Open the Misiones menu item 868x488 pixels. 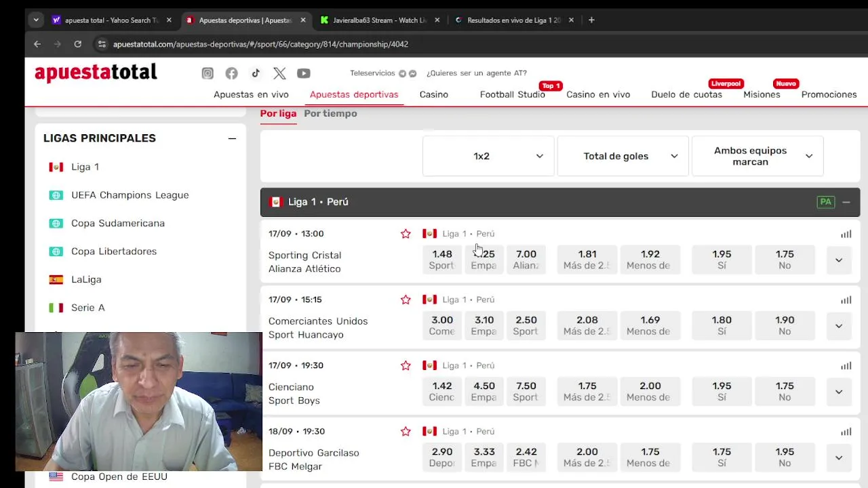coord(762,94)
